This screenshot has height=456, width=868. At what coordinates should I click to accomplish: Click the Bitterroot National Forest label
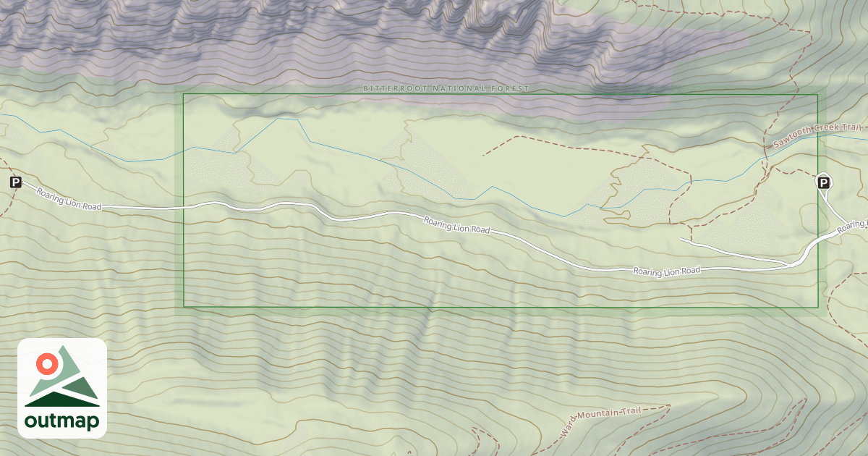point(446,88)
